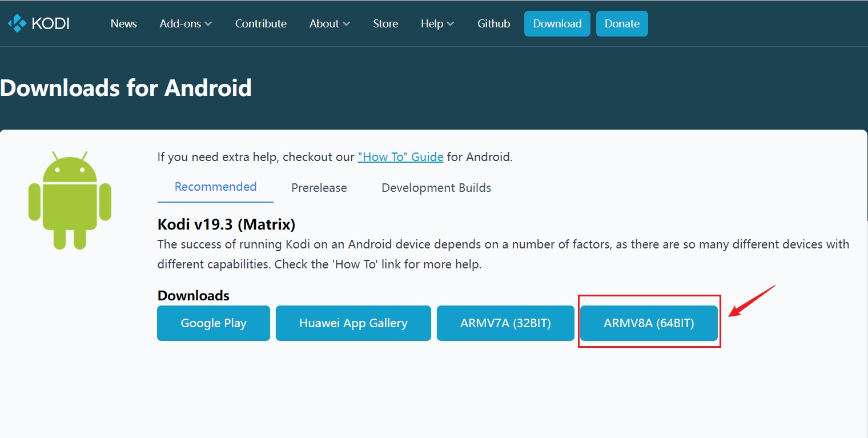Click the Kodi v19.3 (Matrix) heading
The image size is (868, 438).
(226, 224)
